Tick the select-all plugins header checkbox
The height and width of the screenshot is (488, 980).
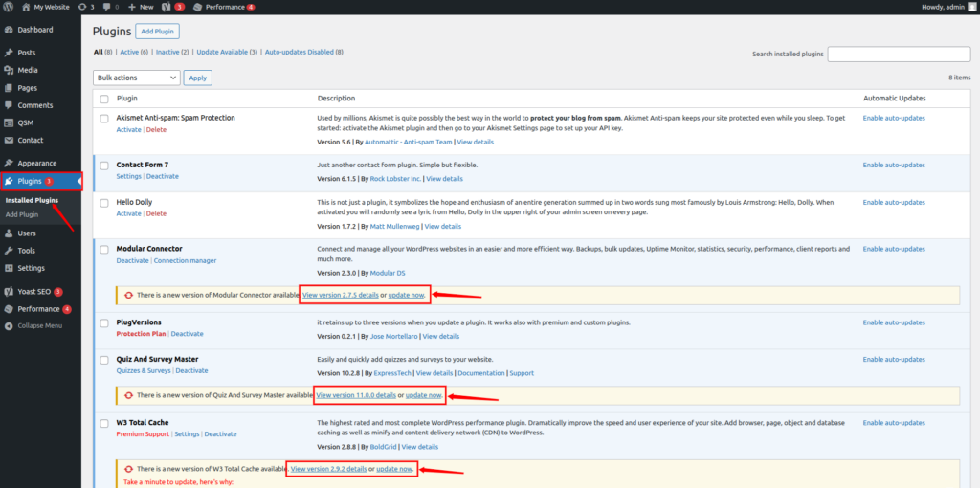[x=104, y=99]
